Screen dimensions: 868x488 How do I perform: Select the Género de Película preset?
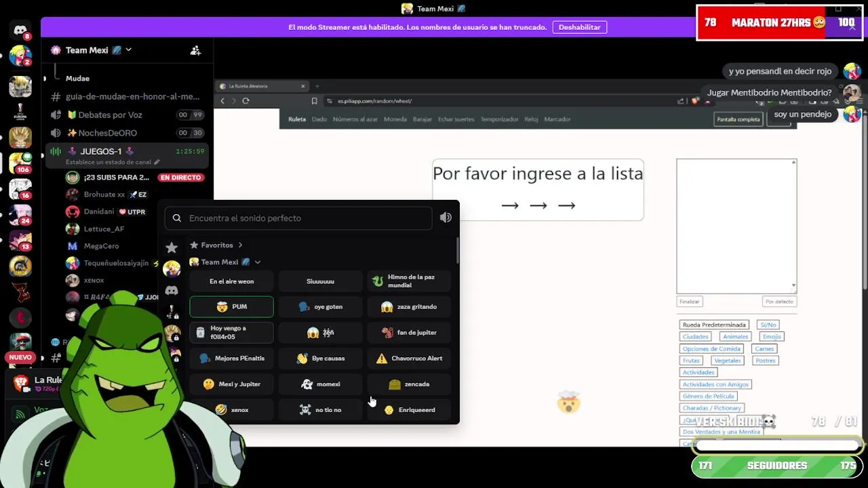[708, 396]
